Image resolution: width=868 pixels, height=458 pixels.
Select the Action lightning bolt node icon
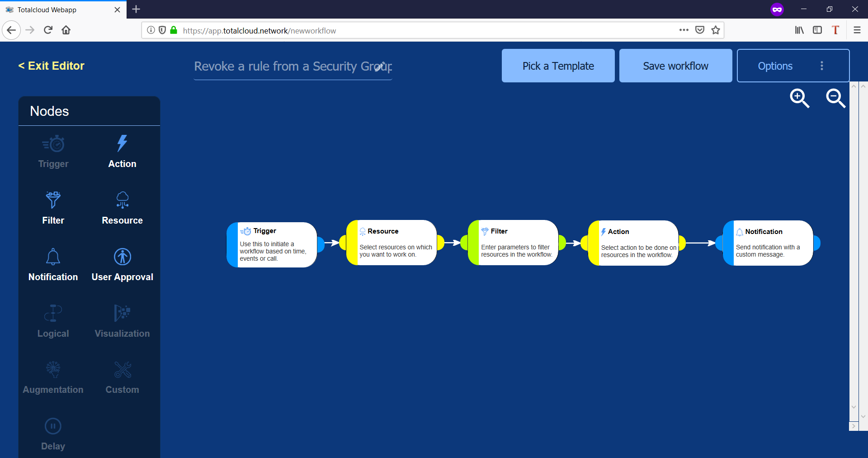point(122,143)
